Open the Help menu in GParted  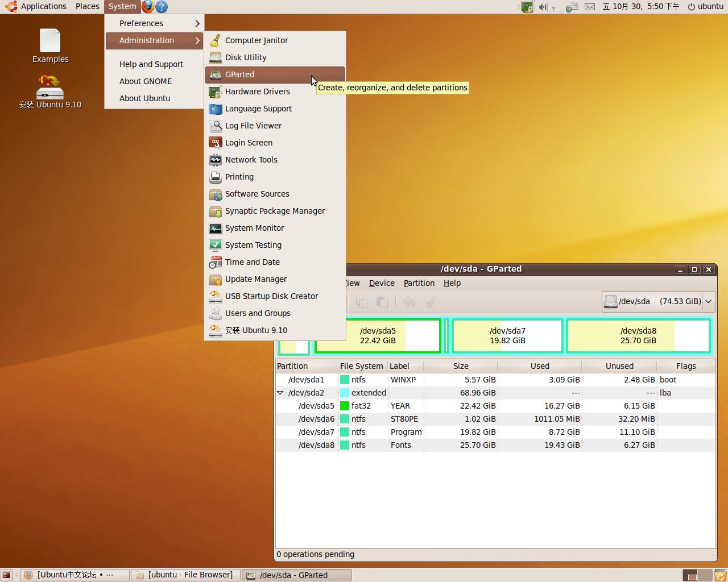[x=452, y=283]
